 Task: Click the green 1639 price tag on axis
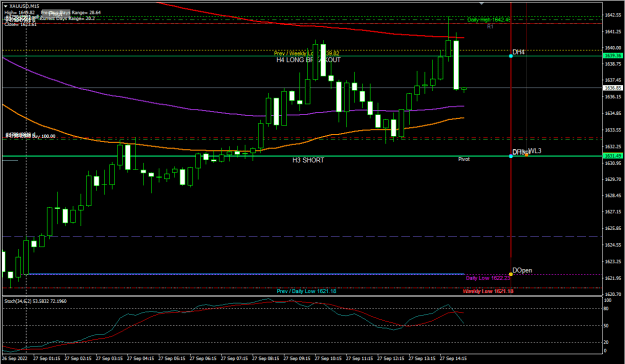pyautogui.click(x=613, y=56)
